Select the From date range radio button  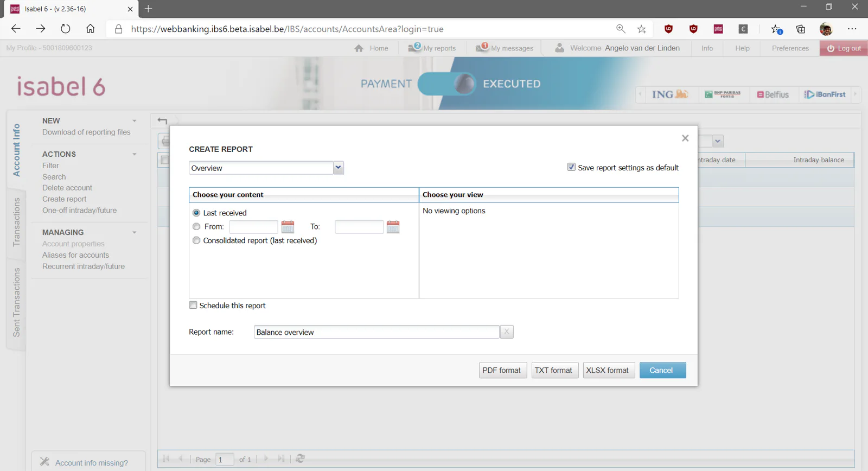[196, 227]
